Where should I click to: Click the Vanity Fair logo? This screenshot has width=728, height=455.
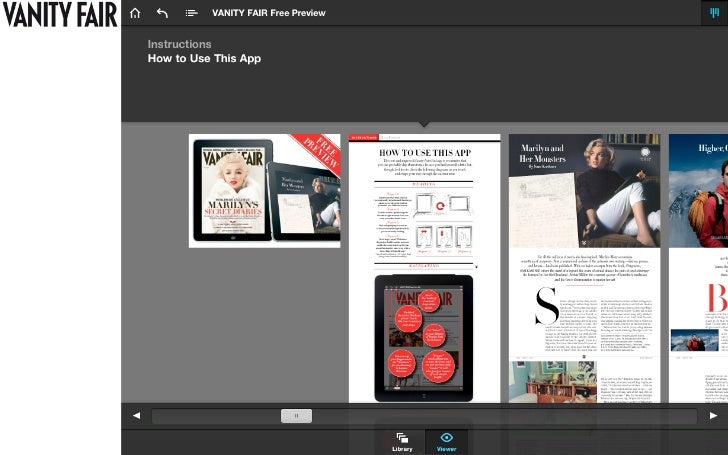60,14
